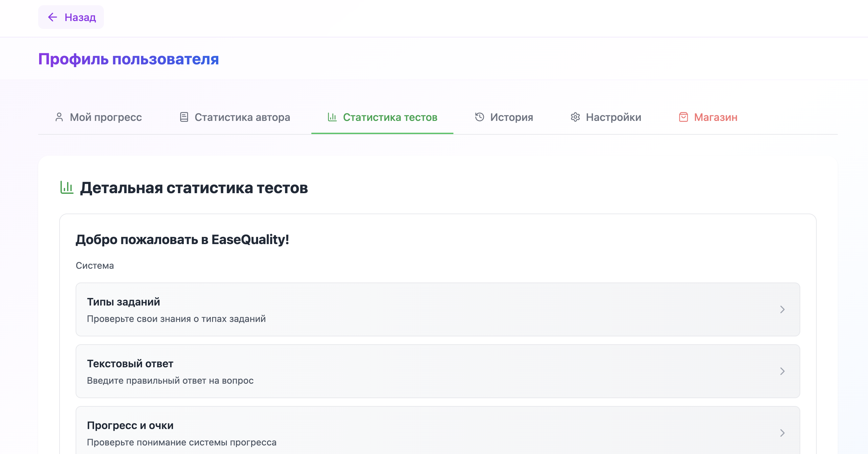Click the green chart icon beside Детальная статистика

pyautogui.click(x=67, y=188)
